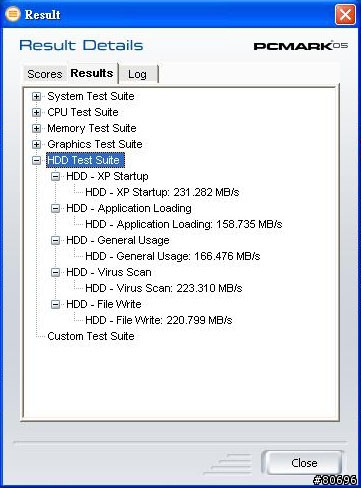Select the File Write 220.799 MB/s result
Viewport: 361px width, 488px height.
tap(159, 320)
